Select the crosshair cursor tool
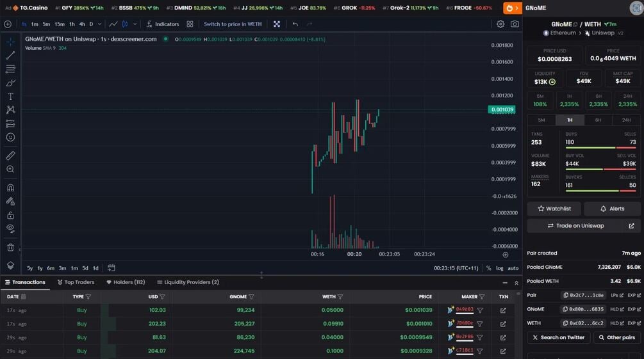The height and width of the screenshot is (359, 644). tap(10, 42)
